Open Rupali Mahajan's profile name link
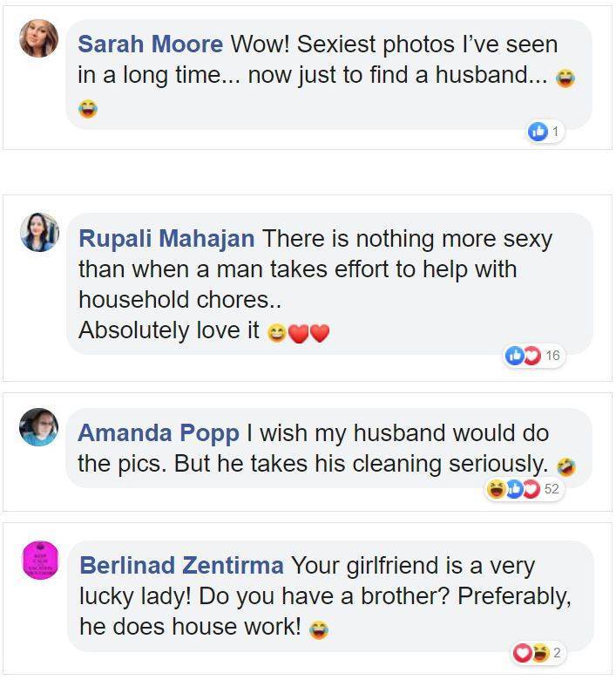This screenshot has width=616, height=680. pos(166,239)
